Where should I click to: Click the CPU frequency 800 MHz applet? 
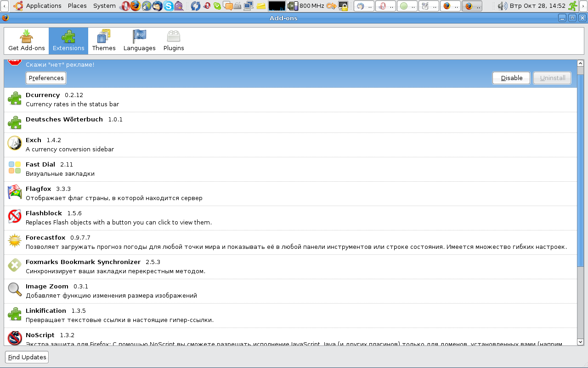[305, 6]
